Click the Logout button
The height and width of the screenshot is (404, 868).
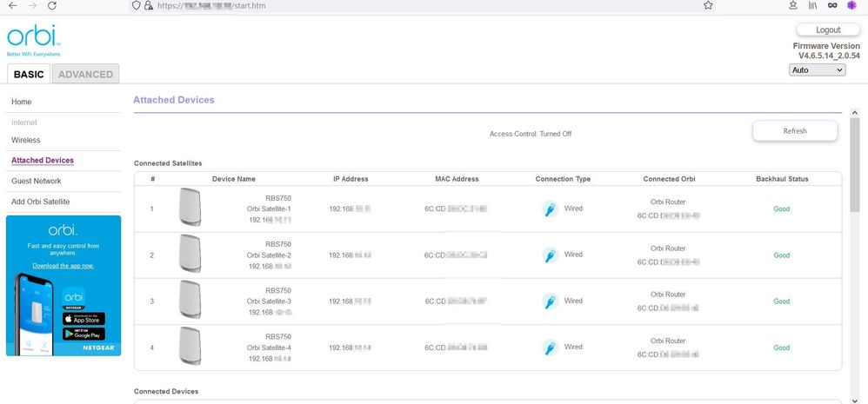(x=828, y=30)
